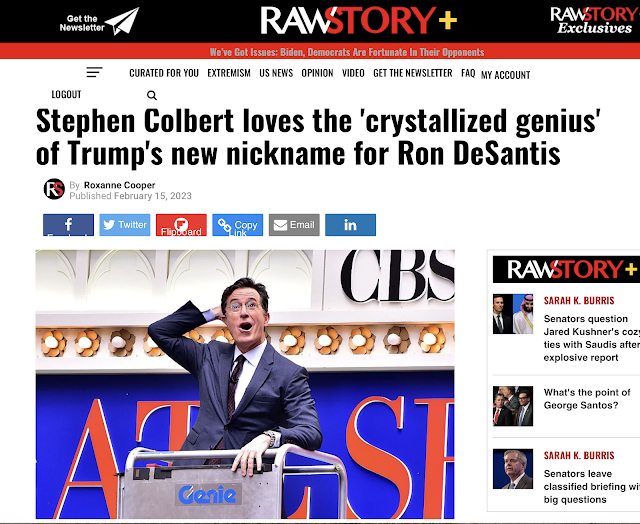Open the hamburger menu icon
Screen dimensions: 640x524
[x=94, y=72]
